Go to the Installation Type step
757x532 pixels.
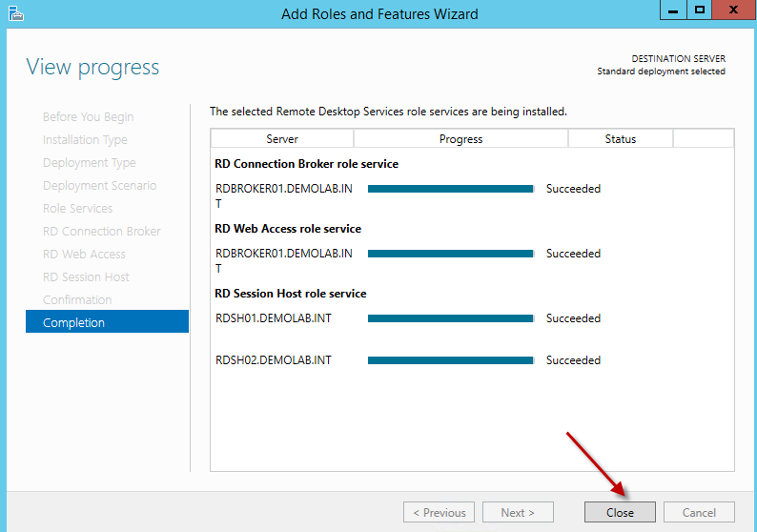click(x=85, y=139)
